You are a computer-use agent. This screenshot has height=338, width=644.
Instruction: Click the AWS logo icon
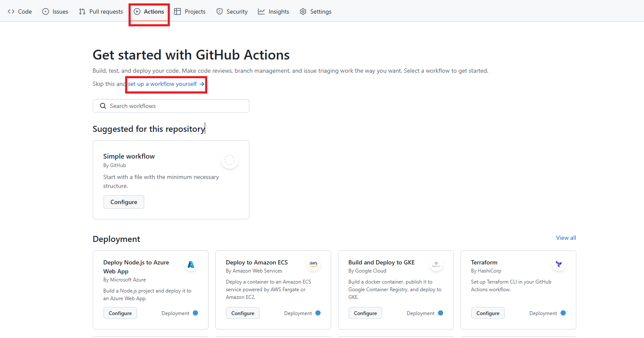point(314,264)
